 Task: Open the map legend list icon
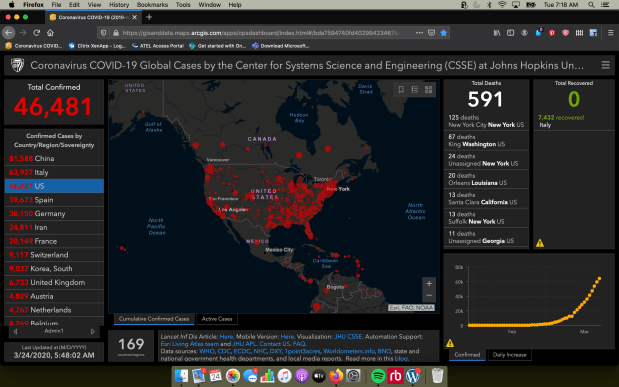click(415, 90)
